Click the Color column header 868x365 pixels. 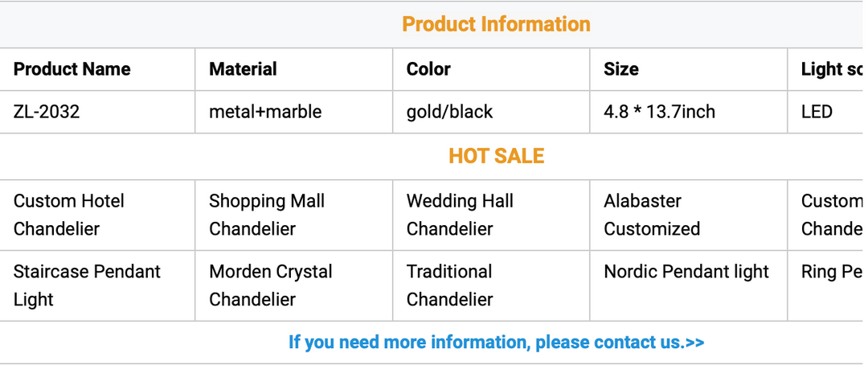428,69
